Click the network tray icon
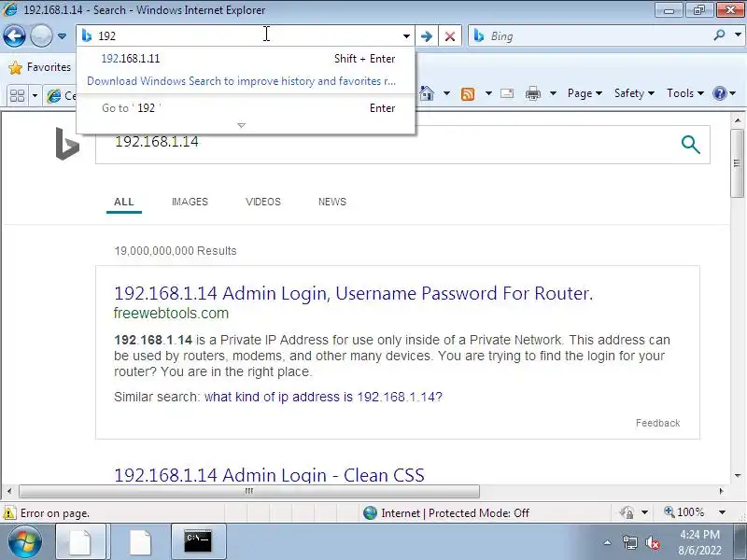The height and width of the screenshot is (560, 747). [x=630, y=542]
